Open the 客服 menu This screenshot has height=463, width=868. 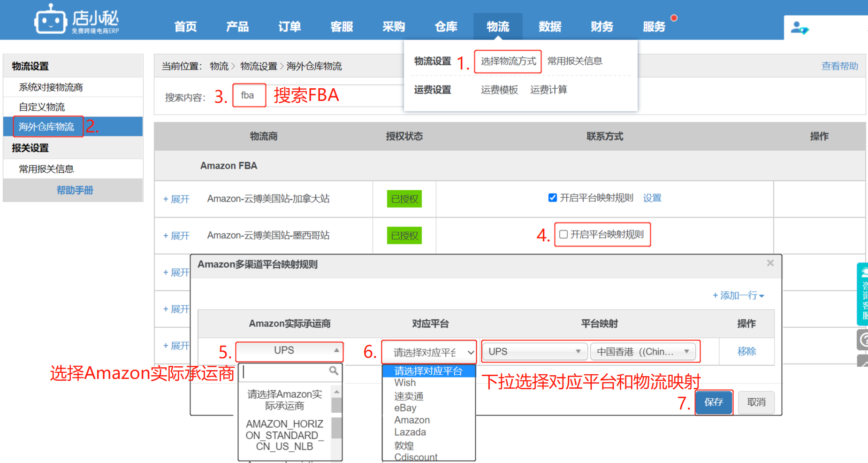(342, 27)
